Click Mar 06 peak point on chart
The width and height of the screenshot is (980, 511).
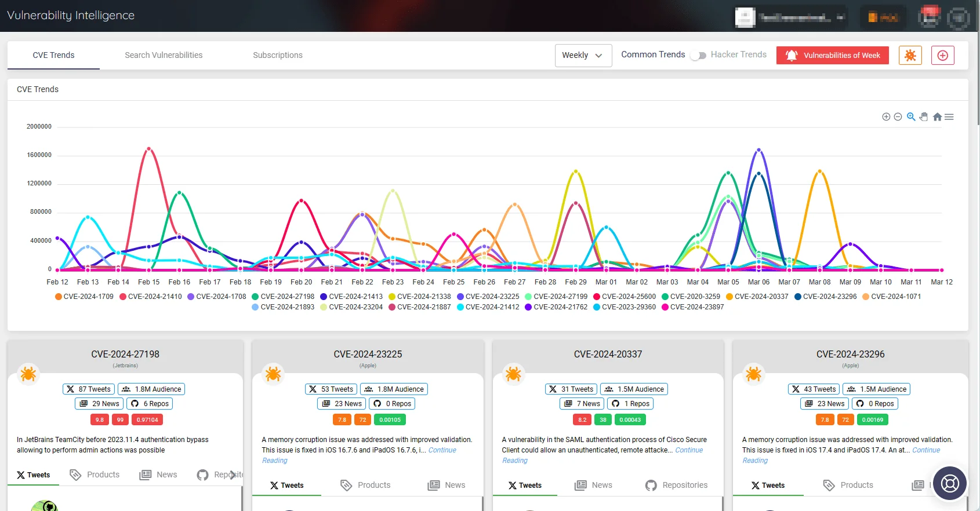click(758, 150)
